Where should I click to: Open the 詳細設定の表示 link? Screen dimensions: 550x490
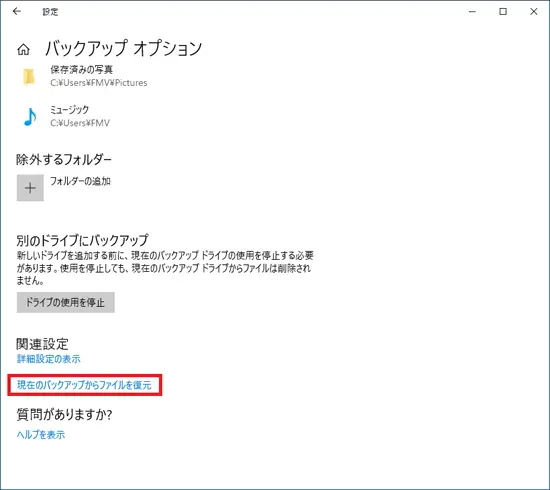pyautogui.click(x=49, y=359)
